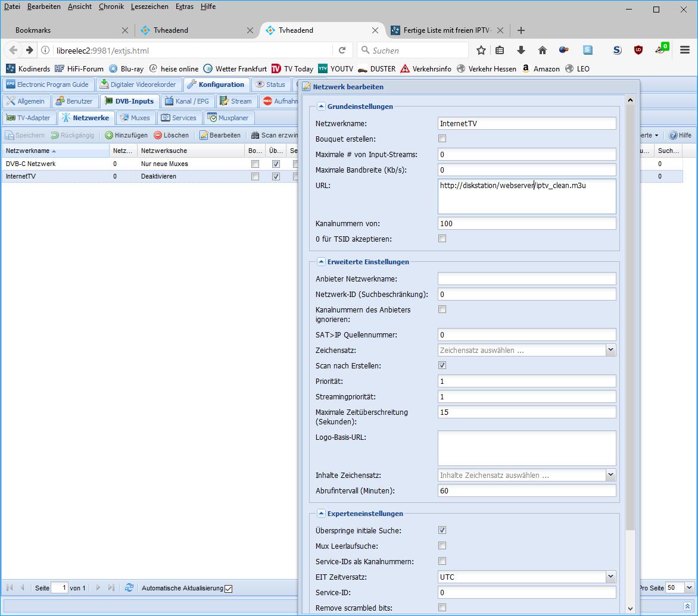The width and height of the screenshot is (698, 616).
Task: Switch to the Status tab
Action: point(270,85)
